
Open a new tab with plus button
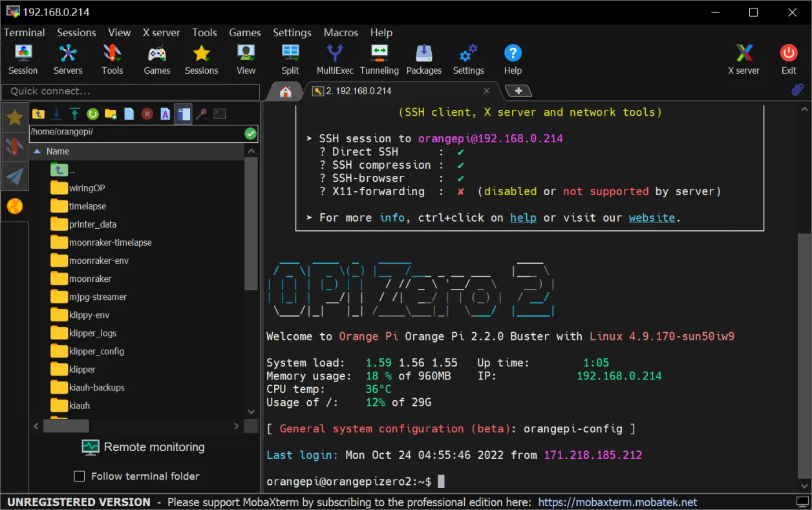click(x=518, y=91)
